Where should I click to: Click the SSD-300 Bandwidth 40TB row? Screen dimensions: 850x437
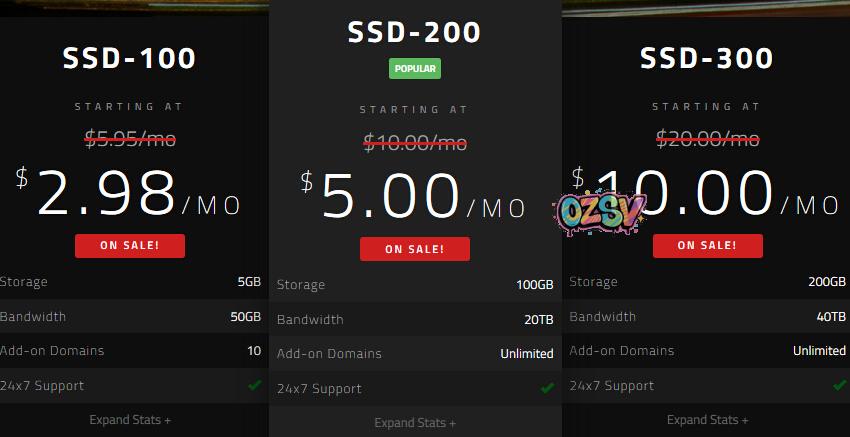coord(707,317)
